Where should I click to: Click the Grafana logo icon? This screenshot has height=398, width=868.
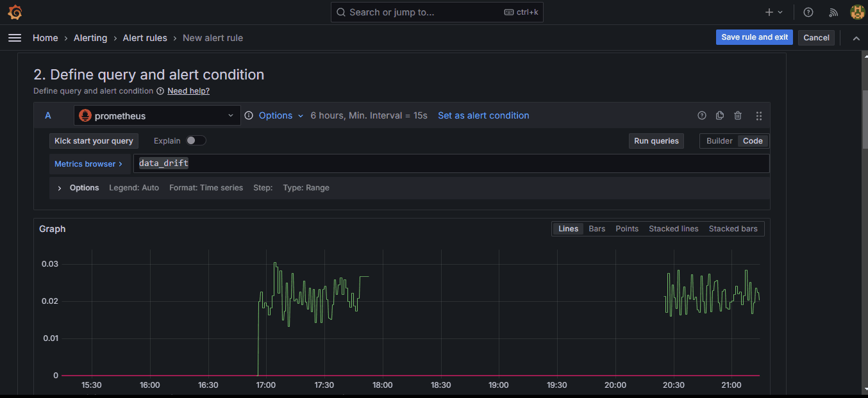click(x=15, y=12)
